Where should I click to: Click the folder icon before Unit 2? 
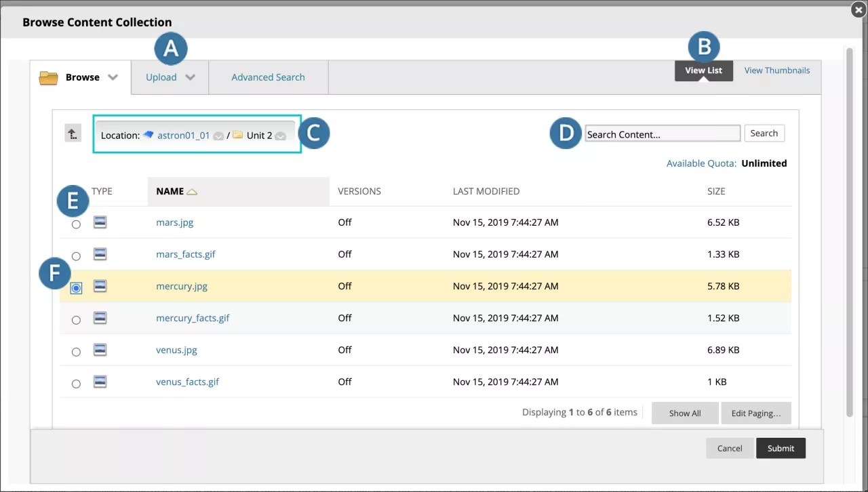click(238, 135)
